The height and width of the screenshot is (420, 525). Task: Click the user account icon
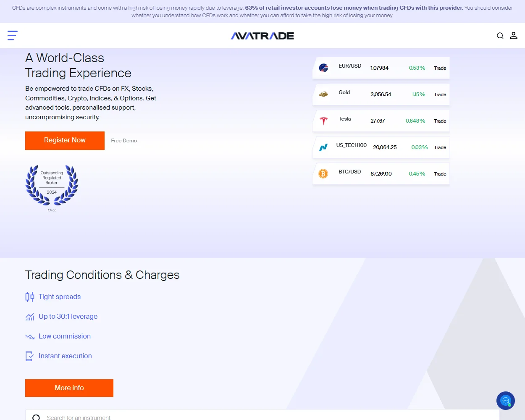[x=514, y=36]
